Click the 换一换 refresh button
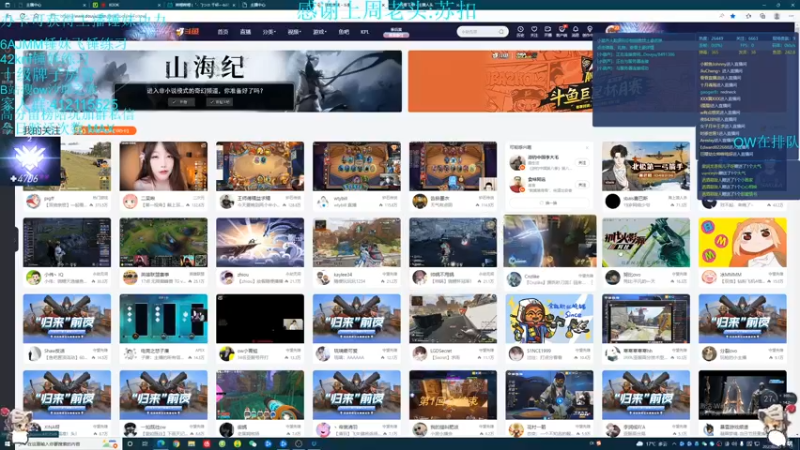The height and width of the screenshot is (450, 800). (x=549, y=203)
